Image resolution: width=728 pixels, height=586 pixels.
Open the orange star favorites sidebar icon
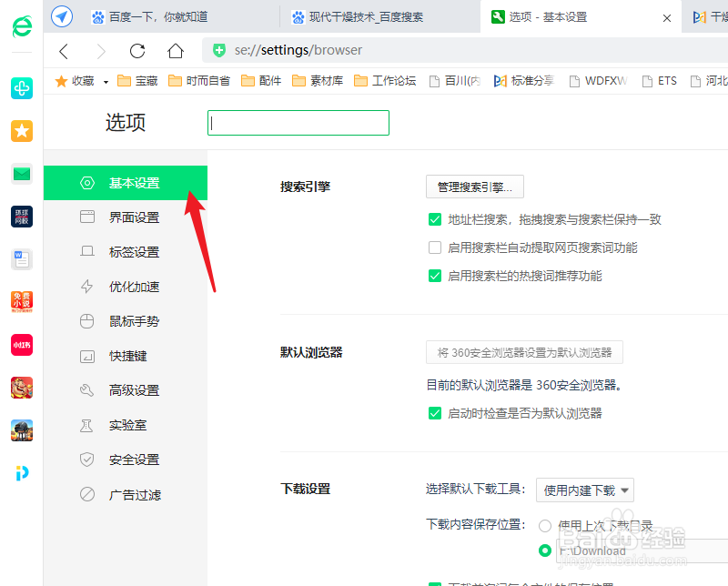pyautogui.click(x=22, y=131)
